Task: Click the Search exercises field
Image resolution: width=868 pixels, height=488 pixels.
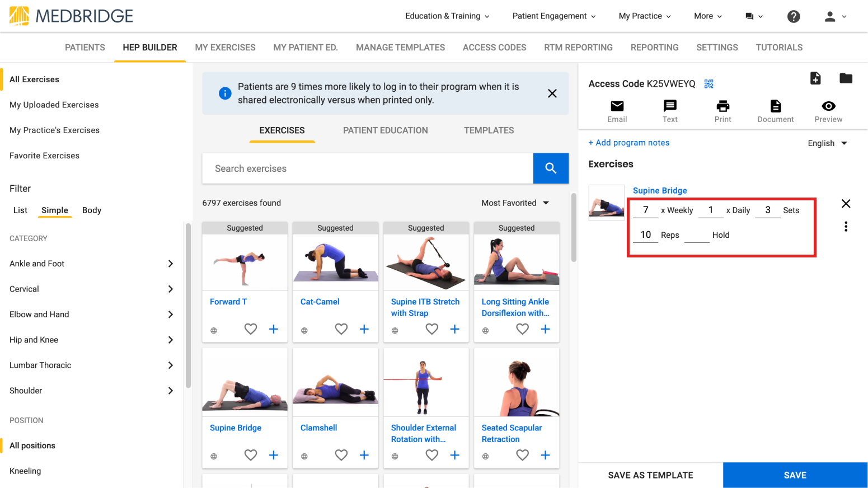Action: (368, 168)
